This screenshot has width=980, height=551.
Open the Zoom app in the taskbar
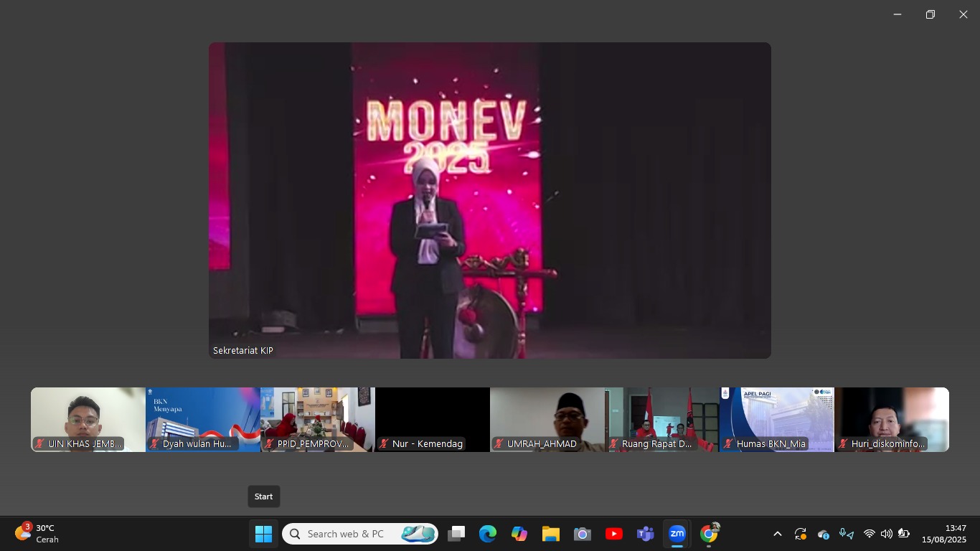click(677, 534)
